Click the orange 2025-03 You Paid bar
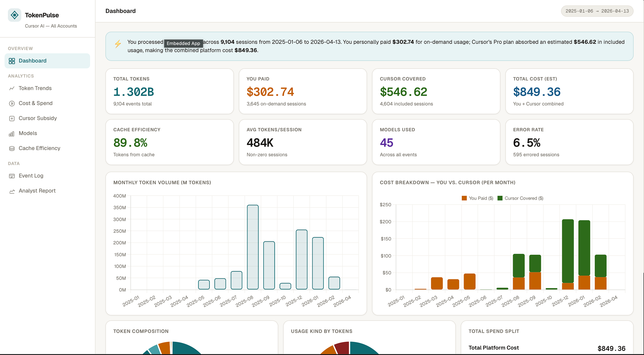 437,283
